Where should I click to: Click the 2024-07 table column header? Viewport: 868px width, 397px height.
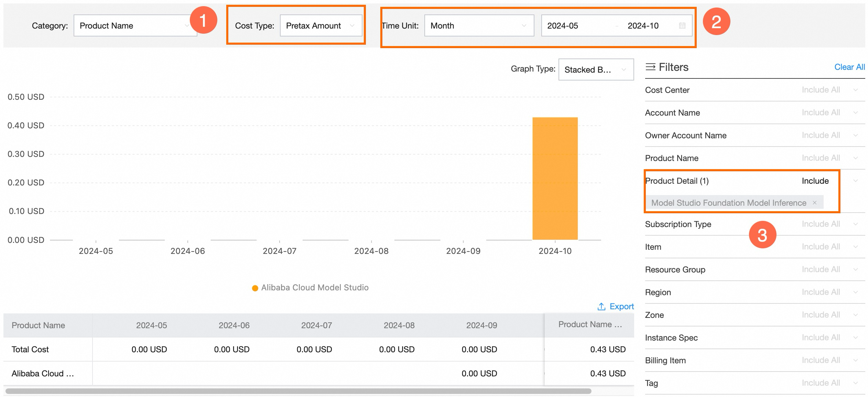tap(316, 325)
